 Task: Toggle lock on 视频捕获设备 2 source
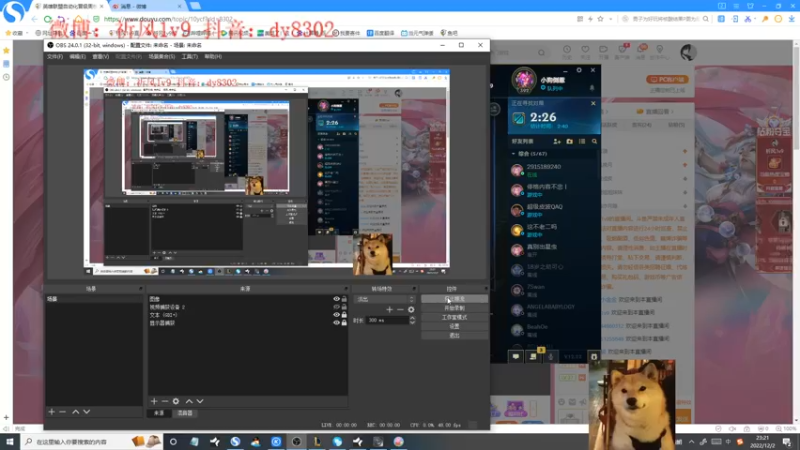coord(344,307)
